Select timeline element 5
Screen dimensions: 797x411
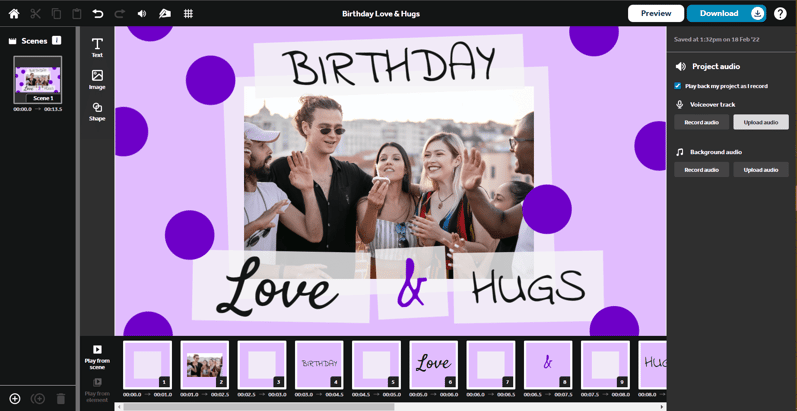pyautogui.click(x=376, y=365)
